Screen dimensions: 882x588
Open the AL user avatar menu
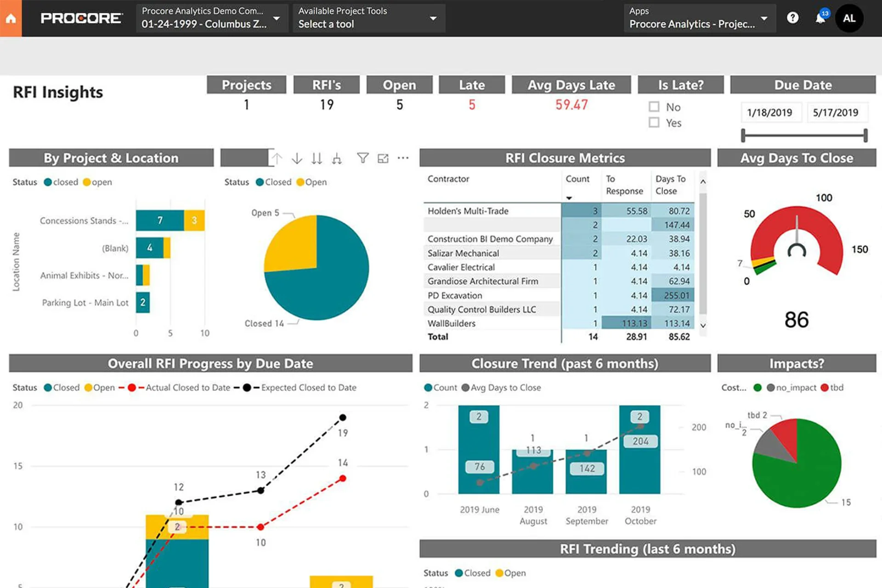(x=849, y=18)
